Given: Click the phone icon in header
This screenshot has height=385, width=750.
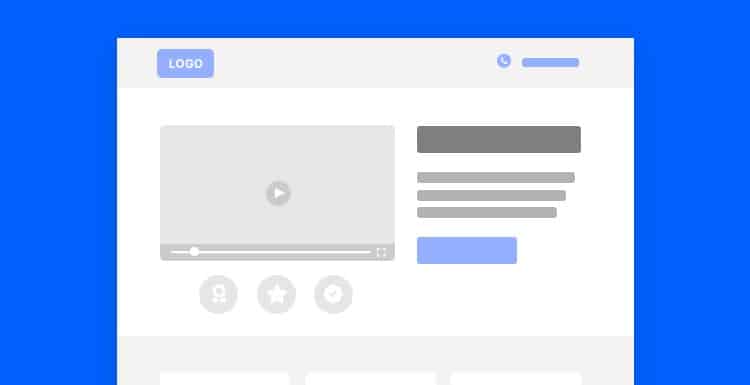Looking at the screenshot, I should pyautogui.click(x=504, y=61).
